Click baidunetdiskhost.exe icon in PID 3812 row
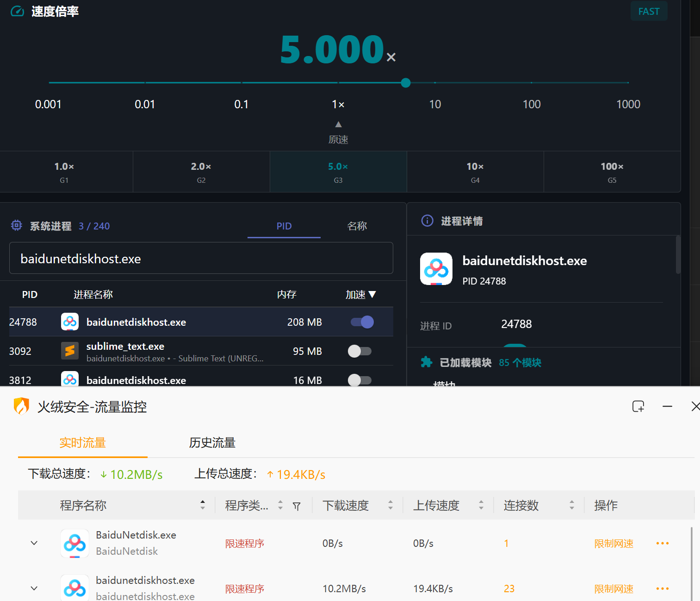Screen dimensions: 700x601 pos(70,379)
